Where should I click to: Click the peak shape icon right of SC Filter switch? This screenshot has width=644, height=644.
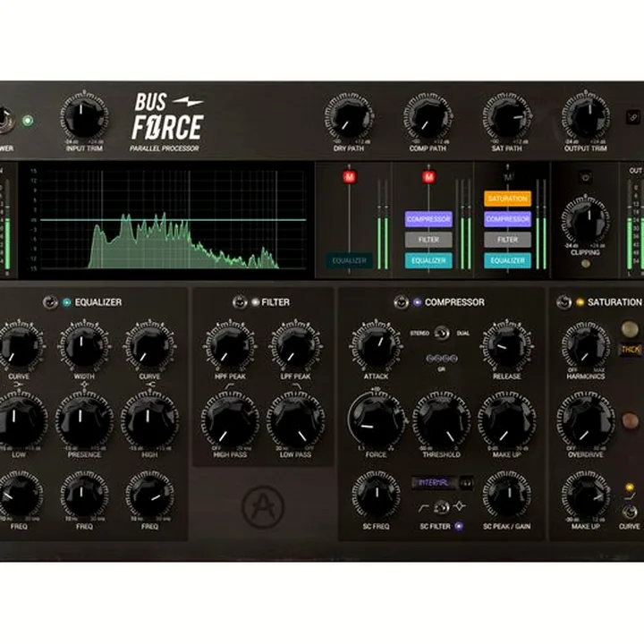click(x=459, y=507)
